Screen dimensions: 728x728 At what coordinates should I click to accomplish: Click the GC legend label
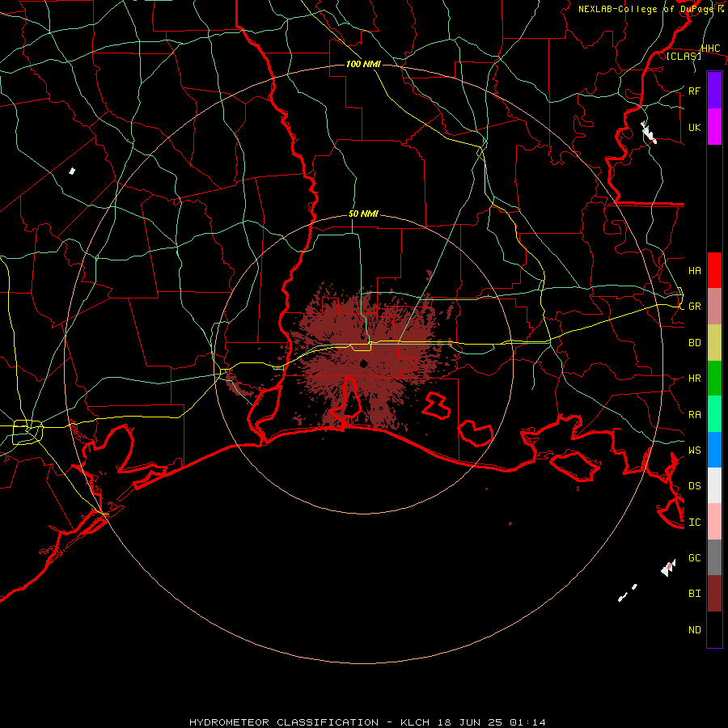(x=694, y=557)
